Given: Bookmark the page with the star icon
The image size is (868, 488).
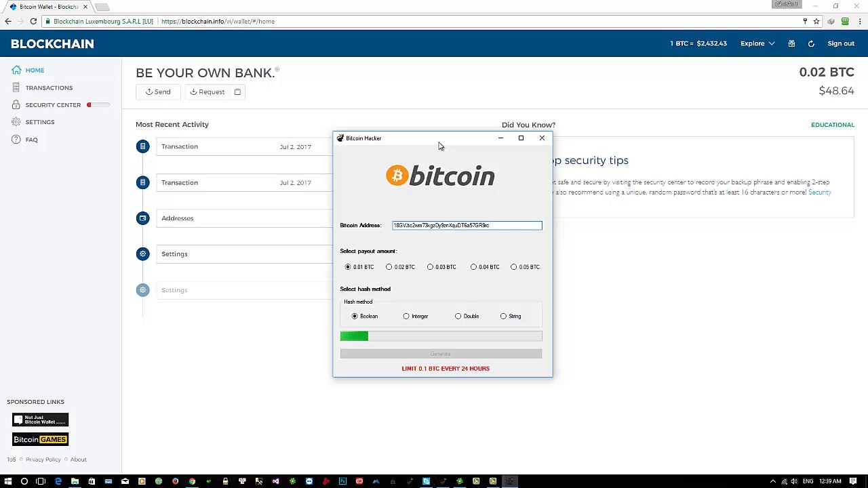Looking at the screenshot, I should (x=816, y=21).
